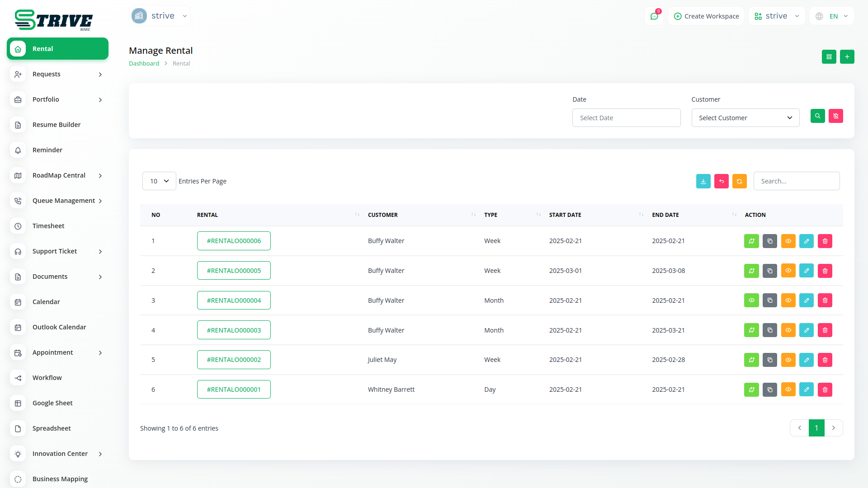
Task: Open the entries per page dropdown
Action: click(159, 181)
